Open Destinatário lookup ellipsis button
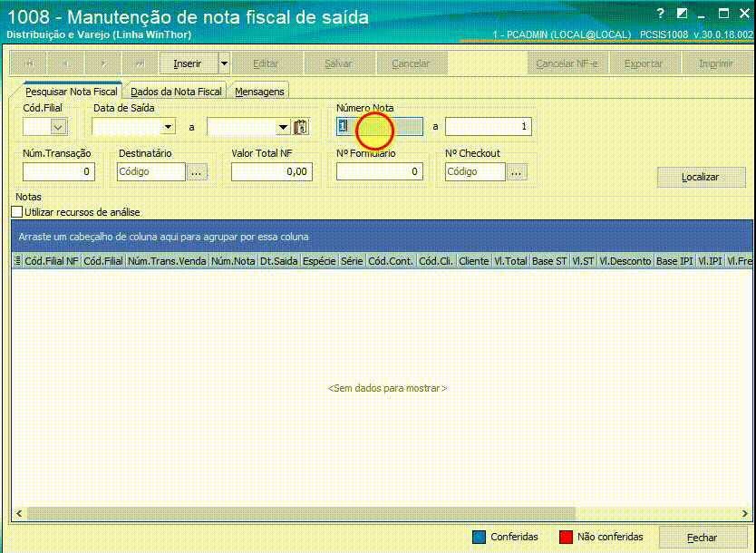This screenshot has width=756, height=553. coord(197,172)
